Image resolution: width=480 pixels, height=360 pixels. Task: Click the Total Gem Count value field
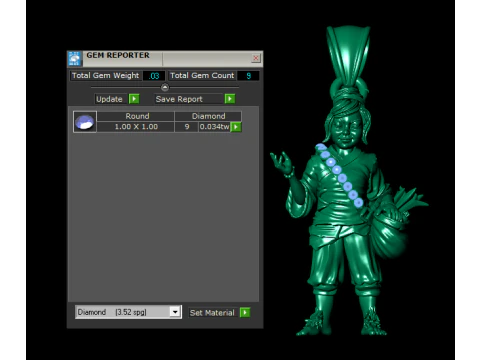tap(248, 76)
